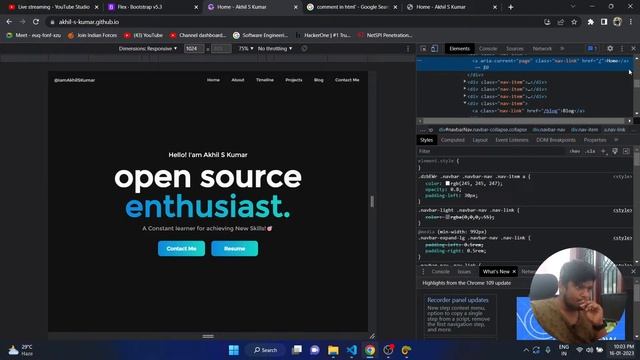Toggle the inspect element picker in DevTools
The image size is (640, 360).
(x=423, y=49)
